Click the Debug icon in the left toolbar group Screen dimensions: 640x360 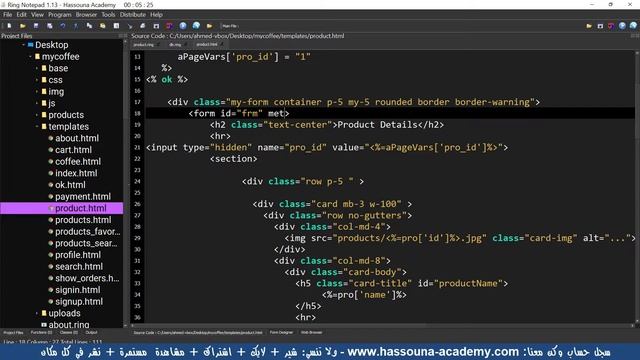pos(156,26)
